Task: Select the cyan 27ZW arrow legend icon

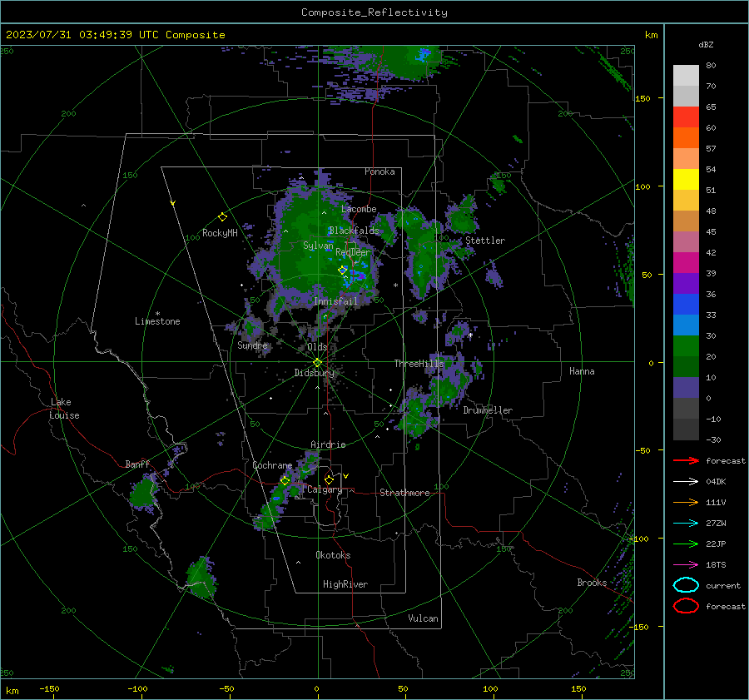Action: [686, 524]
